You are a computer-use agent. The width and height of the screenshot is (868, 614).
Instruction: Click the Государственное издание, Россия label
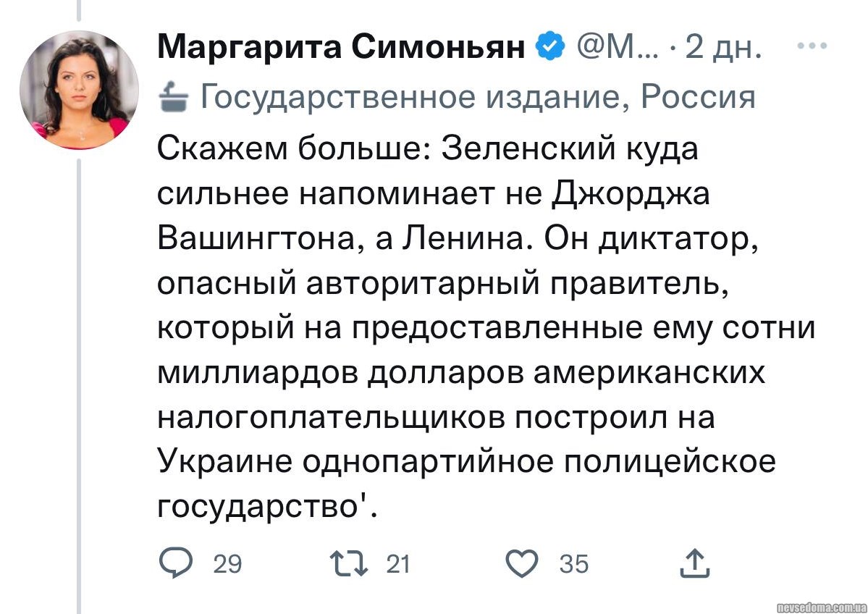coord(476,96)
